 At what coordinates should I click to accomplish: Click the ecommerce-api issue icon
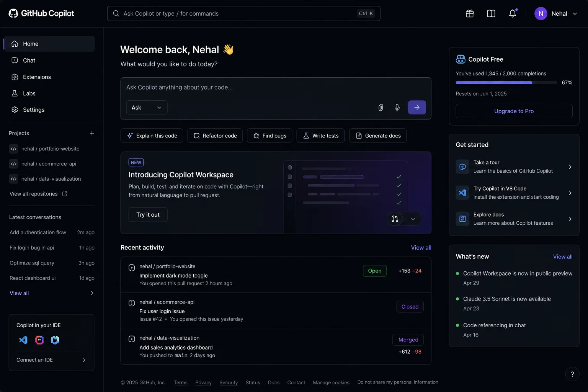(132, 303)
